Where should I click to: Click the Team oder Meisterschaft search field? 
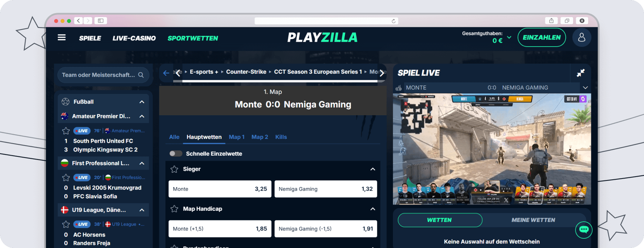click(x=103, y=75)
